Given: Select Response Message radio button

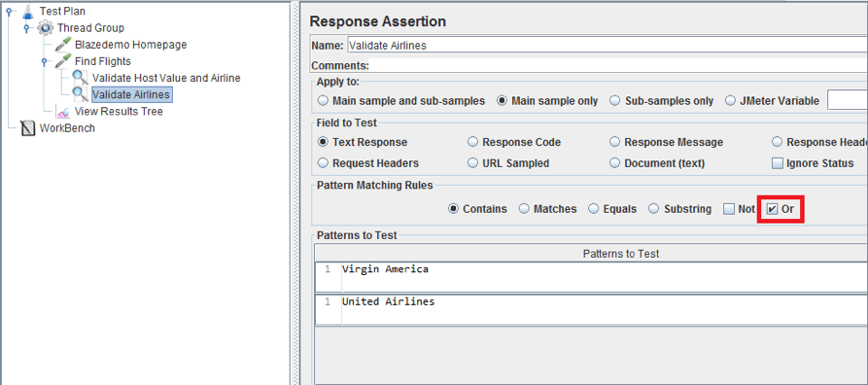Looking at the screenshot, I should coord(615,142).
